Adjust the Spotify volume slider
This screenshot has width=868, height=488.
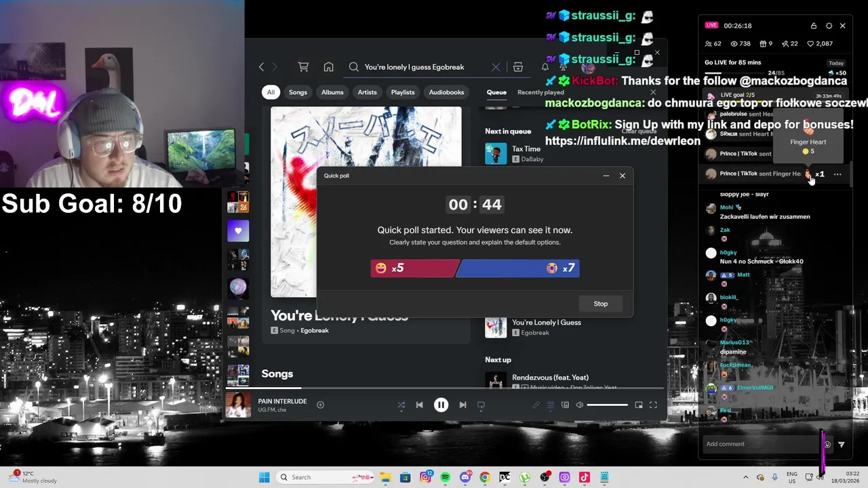[607, 405]
